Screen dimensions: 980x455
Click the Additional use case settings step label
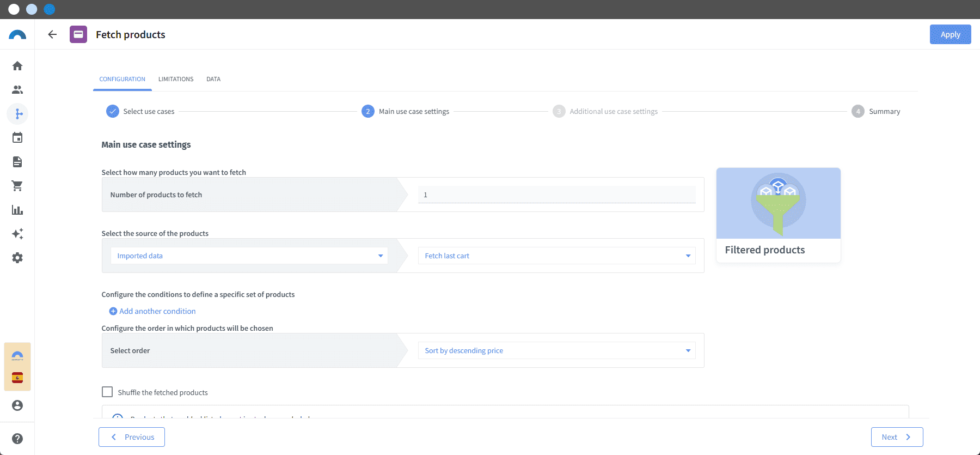pos(614,111)
